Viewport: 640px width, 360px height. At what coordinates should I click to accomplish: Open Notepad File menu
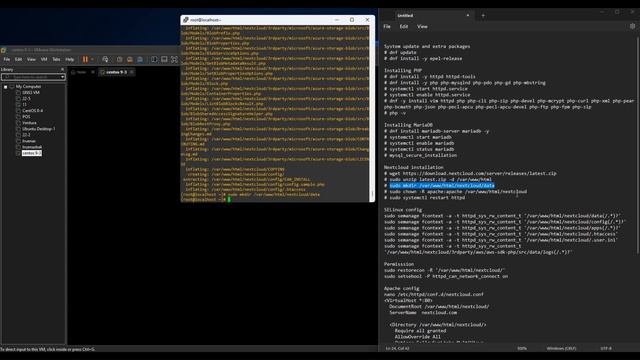[387, 27]
